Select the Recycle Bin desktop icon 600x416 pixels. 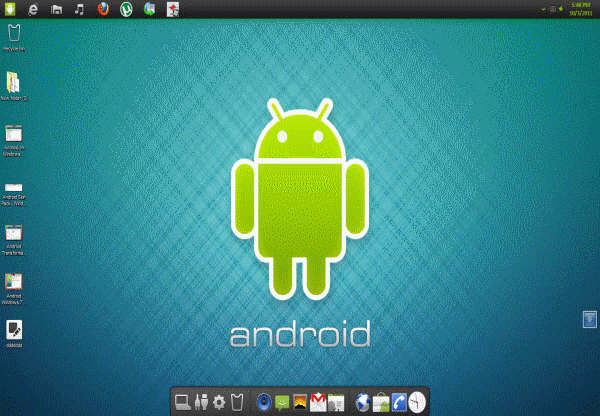click(14, 38)
